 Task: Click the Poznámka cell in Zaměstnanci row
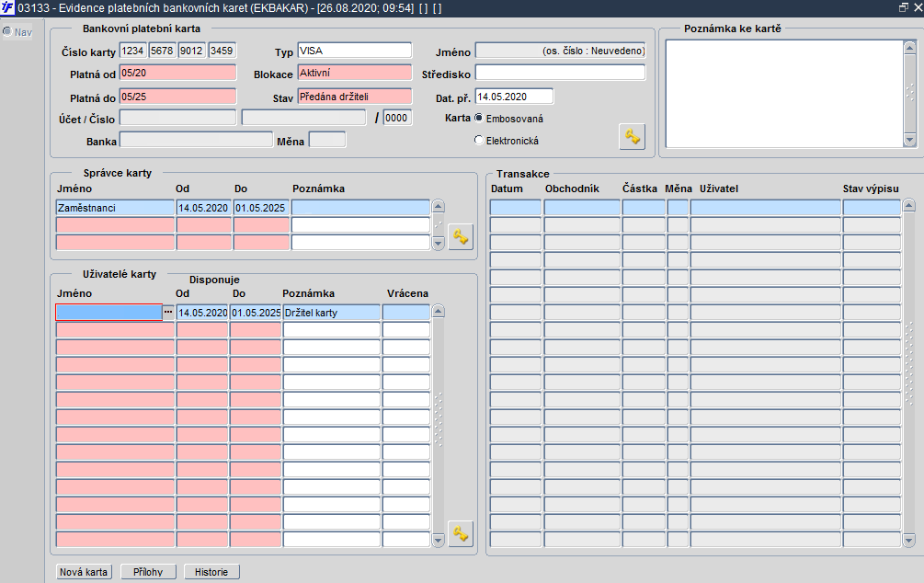pos(360,208)
